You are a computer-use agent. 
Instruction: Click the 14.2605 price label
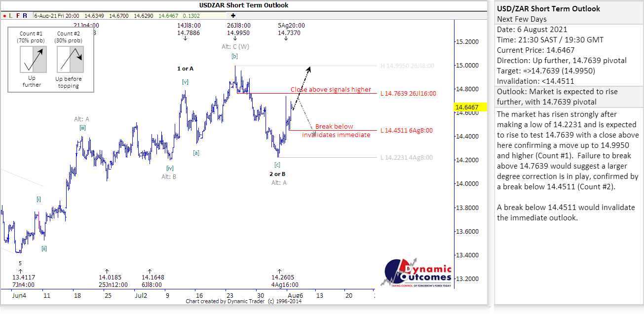click(283, 277)
